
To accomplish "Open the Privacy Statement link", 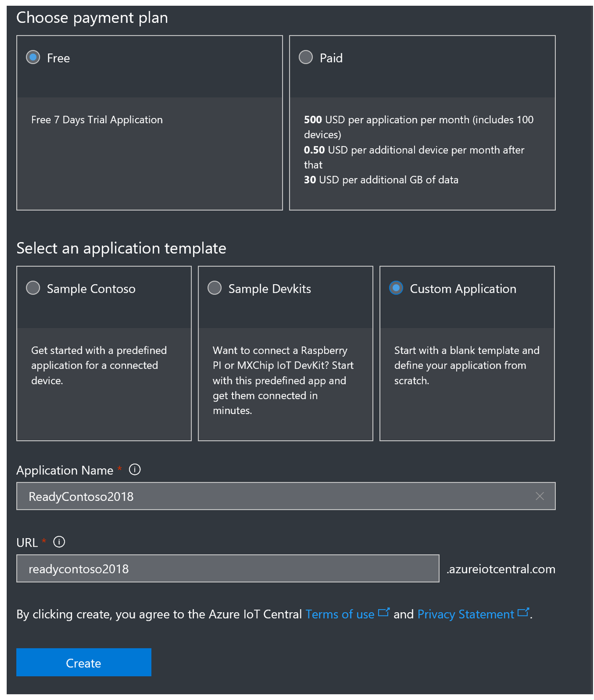I will pos(466,614).
